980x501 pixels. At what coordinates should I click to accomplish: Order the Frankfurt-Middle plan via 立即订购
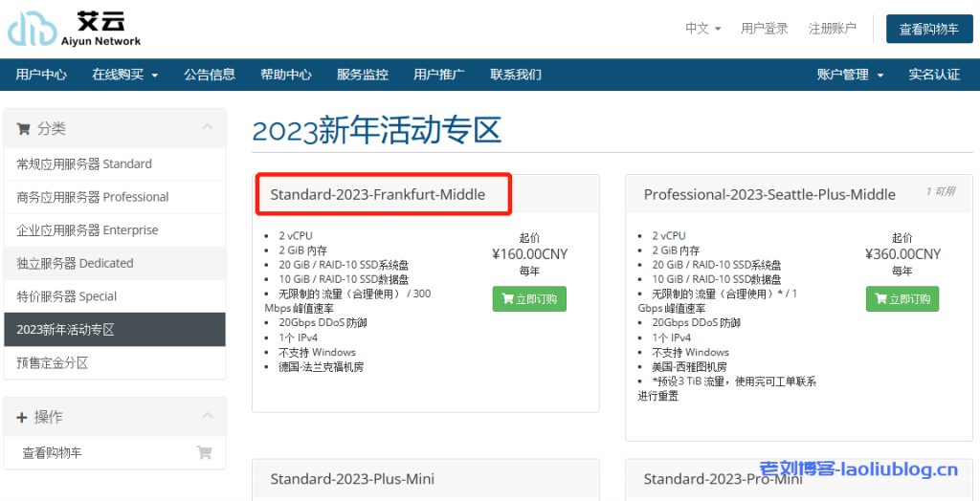pos(529,298)
